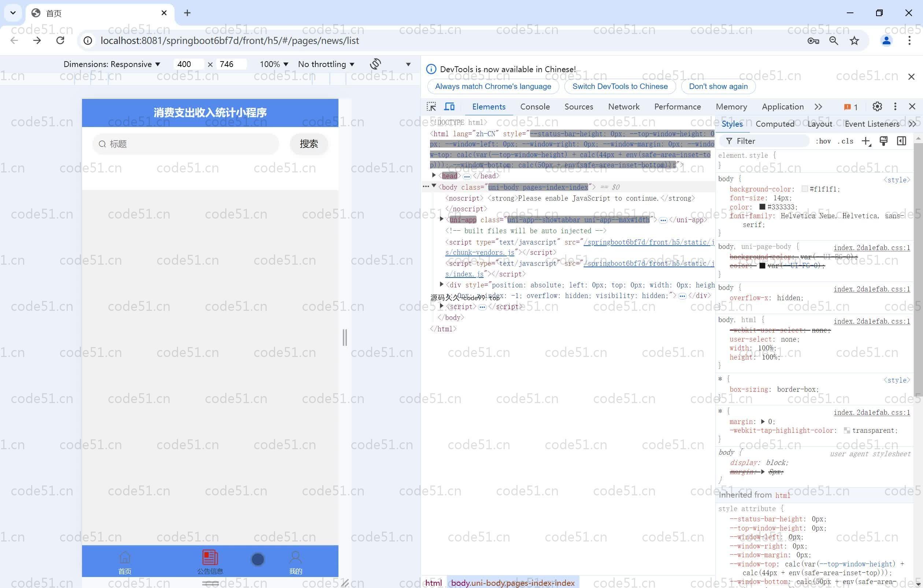Viewport: 923px width, 588px height.
Task: Show more Styles pane tabs chevron
Action: (912, 124)
